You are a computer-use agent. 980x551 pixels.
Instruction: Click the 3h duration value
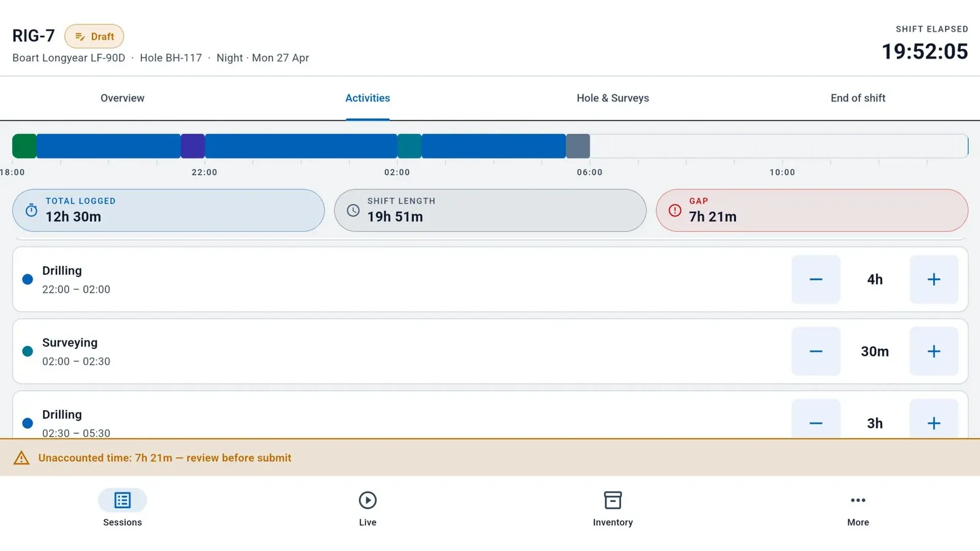875,423
